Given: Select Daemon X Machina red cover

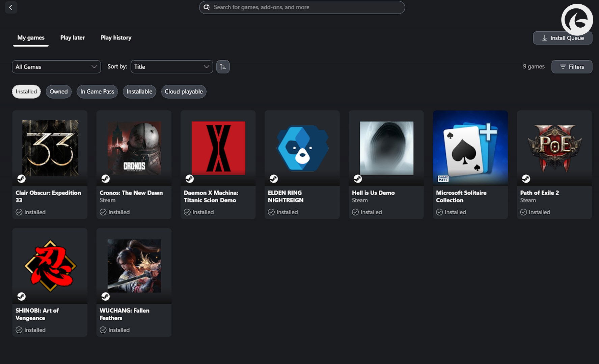Looking at the screenshot, I should pos(218,148).
